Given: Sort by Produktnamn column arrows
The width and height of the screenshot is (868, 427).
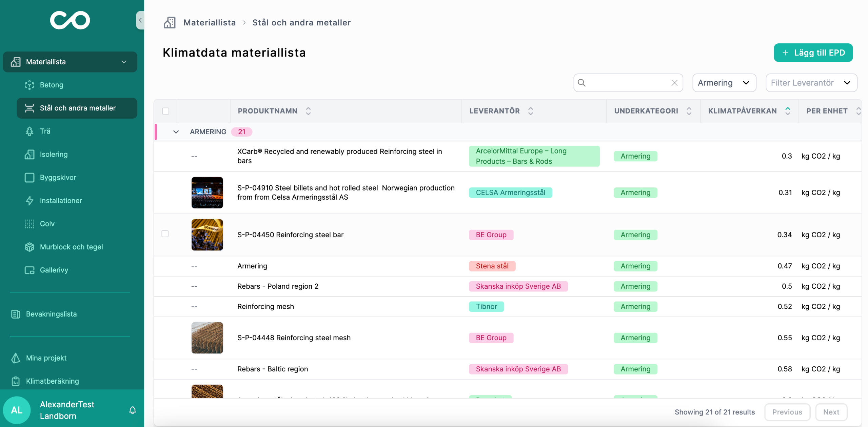Looking at the screenshot, I should click(308, 111).
